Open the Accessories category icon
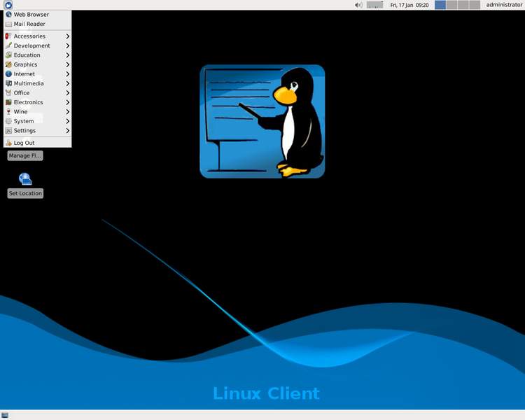The width and height of the screenshot is (525, 420). point(8,36)
